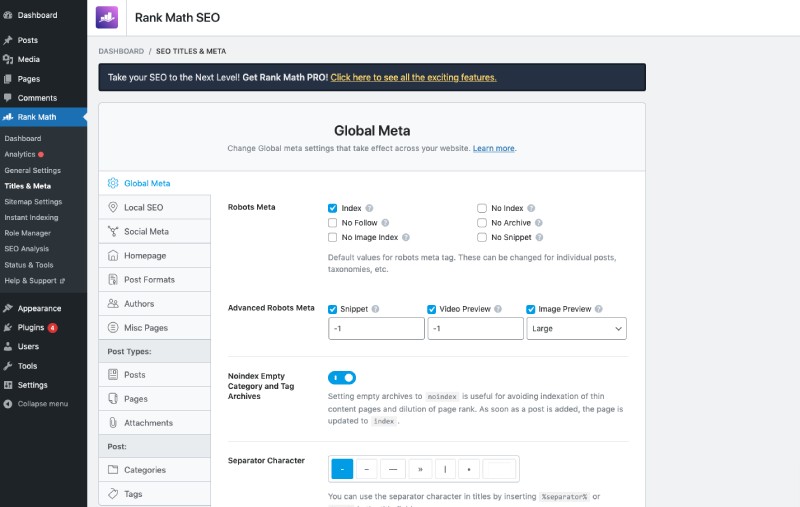Check the No Snippet checkbox
The height and width of the screenshot is (507, 800).
pyautogui.click(x=482, y=237)
